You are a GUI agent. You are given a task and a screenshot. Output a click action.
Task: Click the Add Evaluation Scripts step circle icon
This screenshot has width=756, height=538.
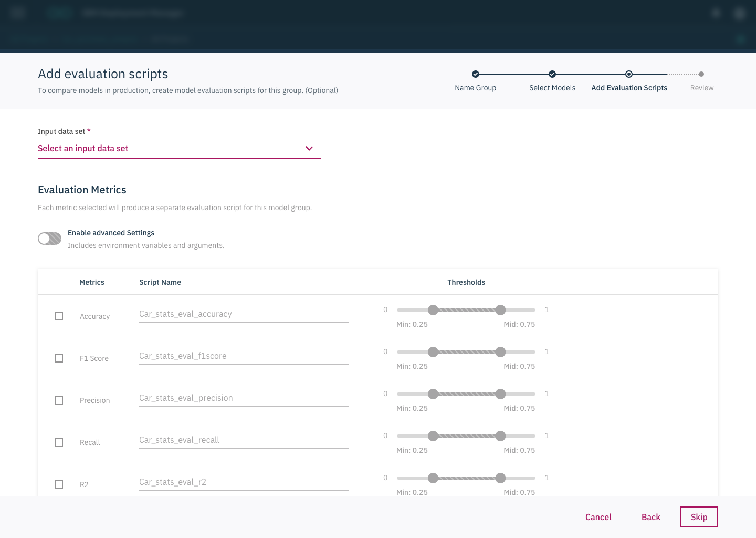pos(629,74)
